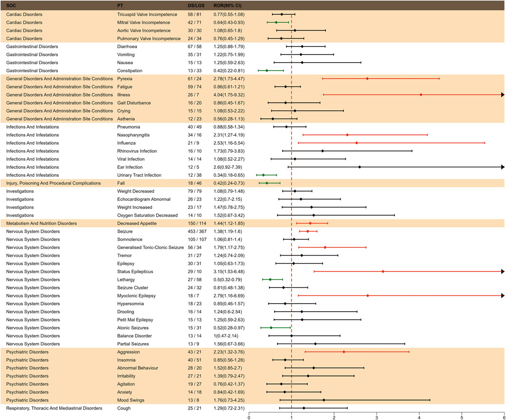506x420 pixels.
Task: Click the Pulmonary Valve Incompetence label
Action: [149, 38]
